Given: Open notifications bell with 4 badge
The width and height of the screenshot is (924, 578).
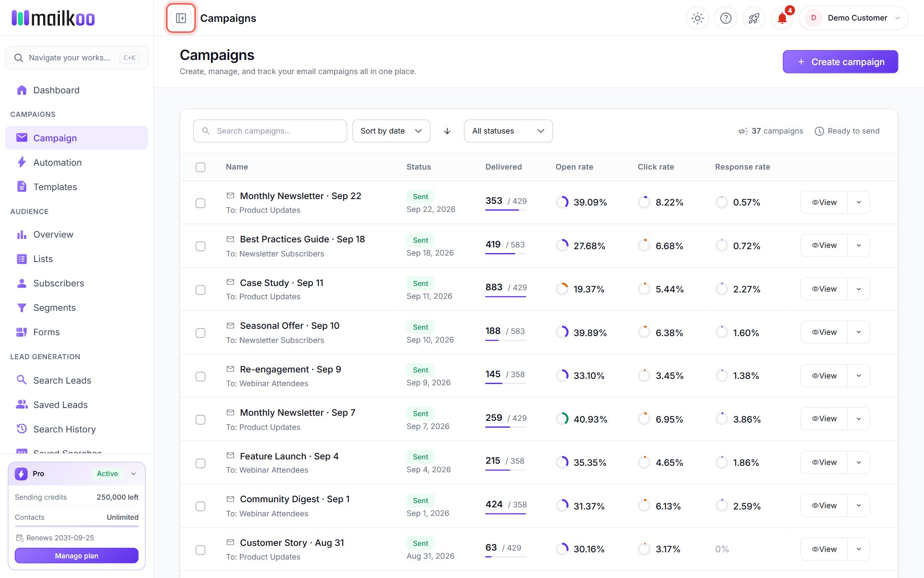Looking at the screenshot, I should coord(782,18).
